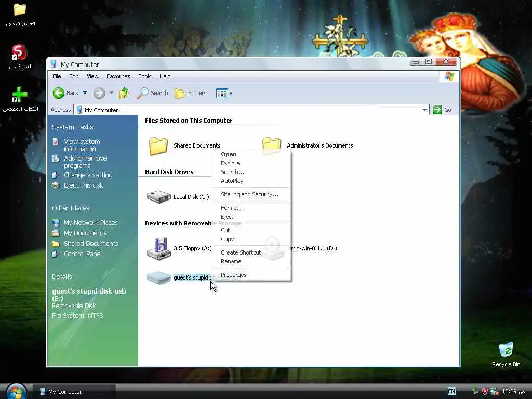Open the Views dropdown arrow
The width and height of the screenshot is (532, 399).
(x=231, y=94)
